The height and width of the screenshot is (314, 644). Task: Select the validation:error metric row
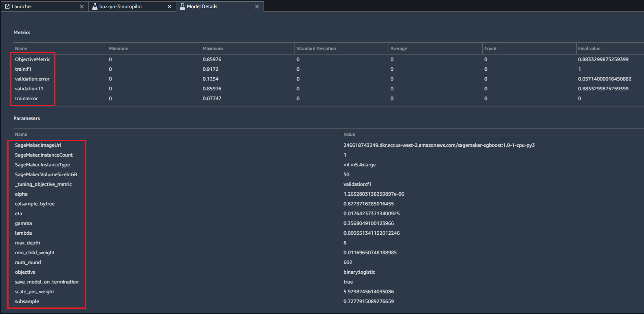[32, 79]
